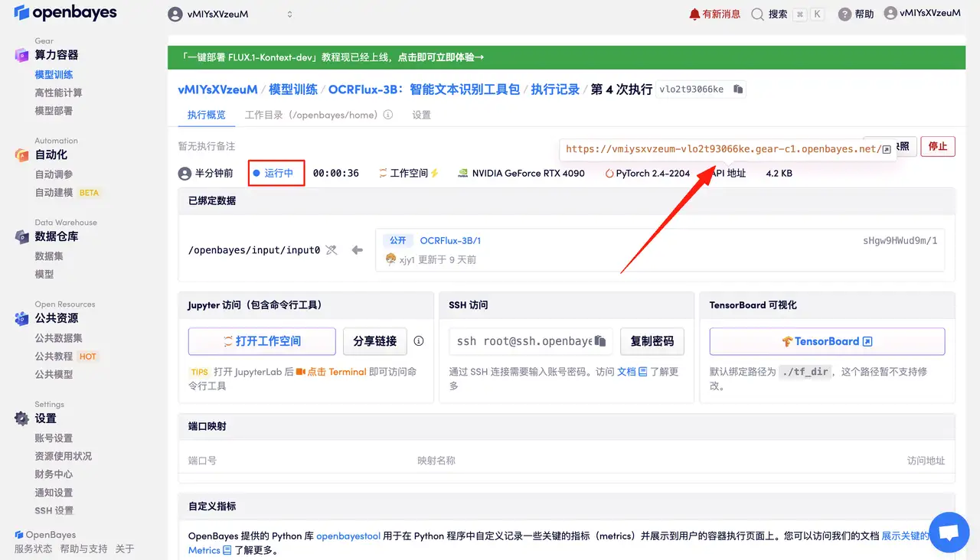980x560 pixels.
Task: Click the SSH command input field
Action: [x=531, y=341]
